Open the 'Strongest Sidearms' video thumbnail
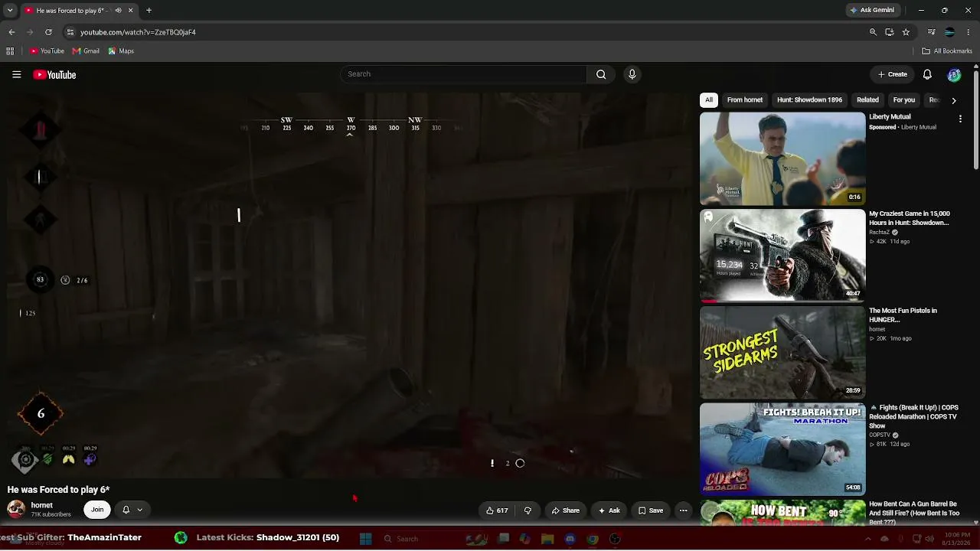Screen dimensions: 980x551 [x=782, y=353]
